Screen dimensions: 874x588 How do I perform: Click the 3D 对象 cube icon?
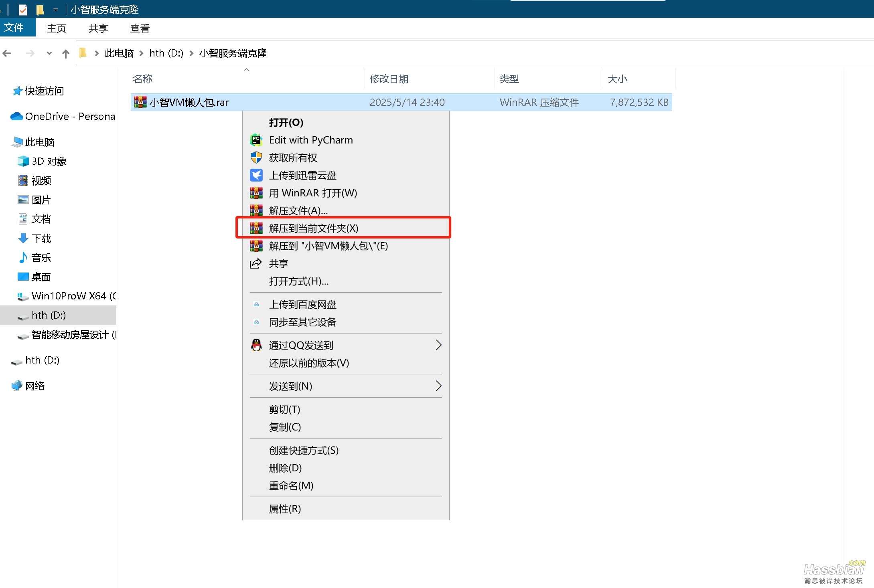pyautogui.click(x=23, y=161)
